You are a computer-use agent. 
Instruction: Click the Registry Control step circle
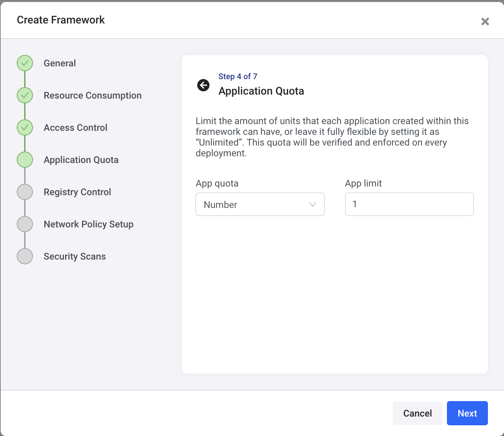click(x=25, y=192)
